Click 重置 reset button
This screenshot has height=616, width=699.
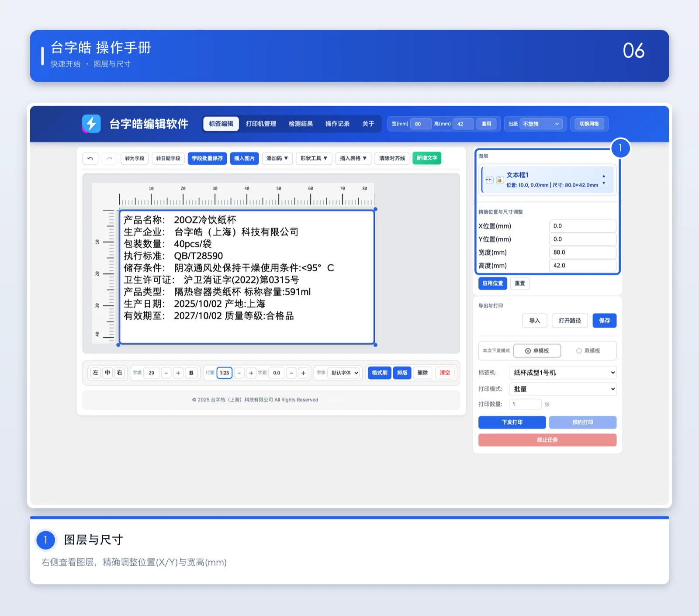point(520,283)
